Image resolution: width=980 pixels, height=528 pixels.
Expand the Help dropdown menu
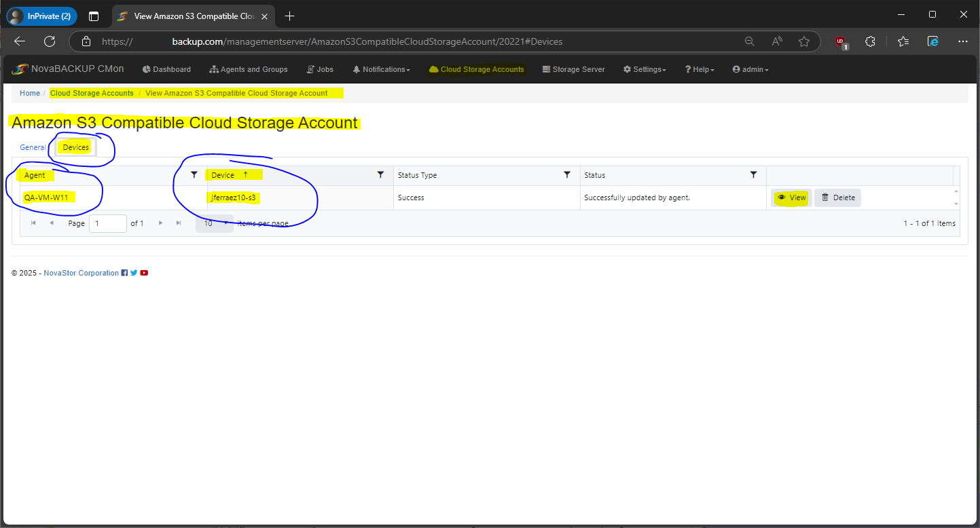(x=700, y=69)
